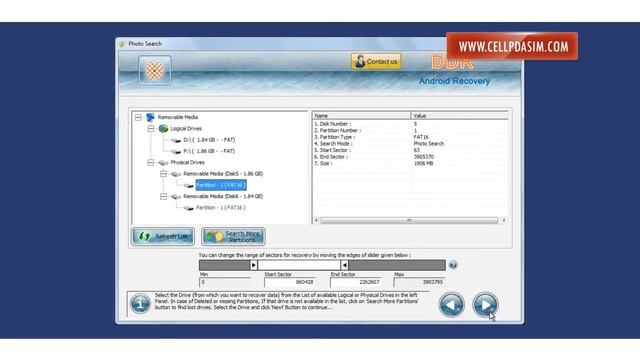
Task: Collapse Removable Media Disk6 node
Action: tap(163, 196)
